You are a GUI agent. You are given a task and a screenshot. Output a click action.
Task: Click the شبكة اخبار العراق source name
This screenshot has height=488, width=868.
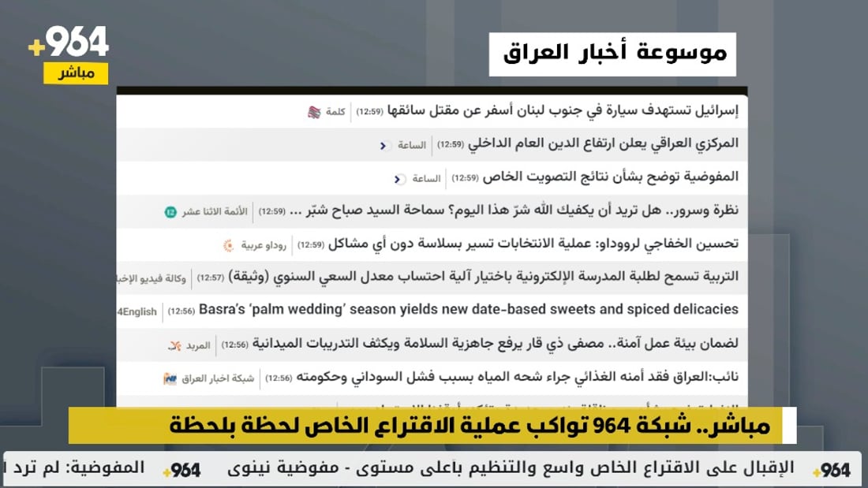pyautogui.click(x=218, y=379)
